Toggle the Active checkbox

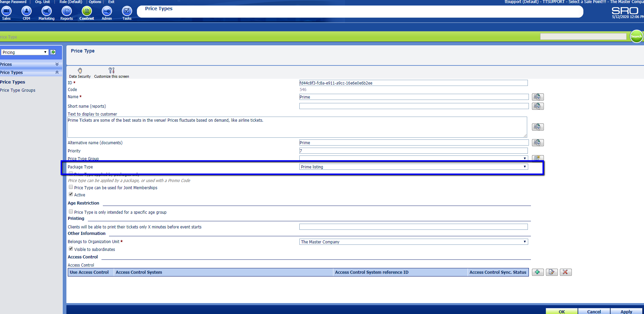[x=71, y=194]
